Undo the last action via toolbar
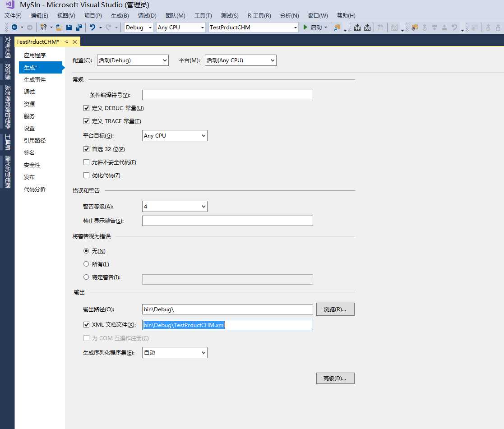 click(92, 28)
